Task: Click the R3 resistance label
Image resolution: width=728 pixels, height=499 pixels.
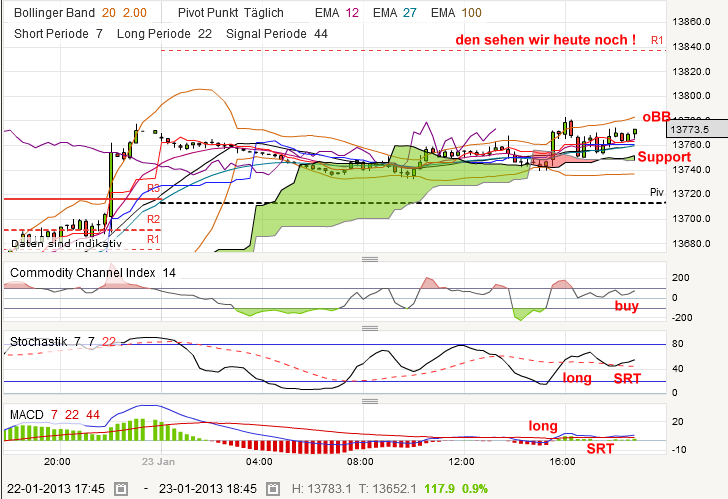Action: pos(153,188)
